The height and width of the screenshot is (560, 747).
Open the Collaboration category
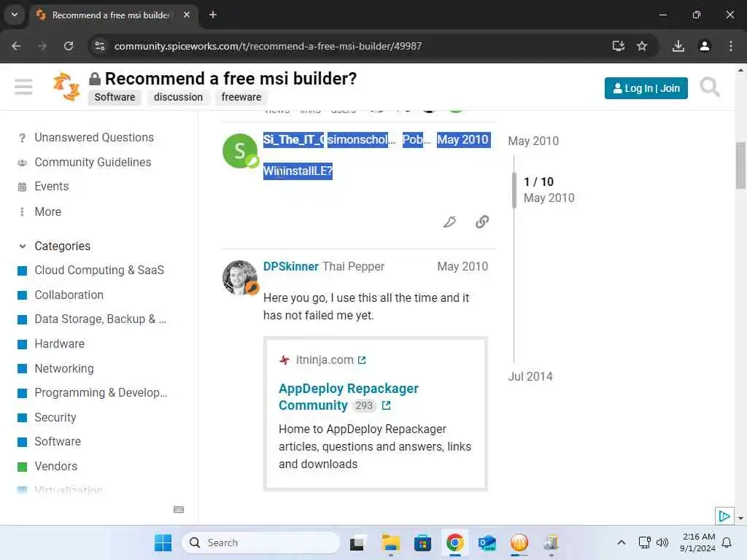coord(69,295)
